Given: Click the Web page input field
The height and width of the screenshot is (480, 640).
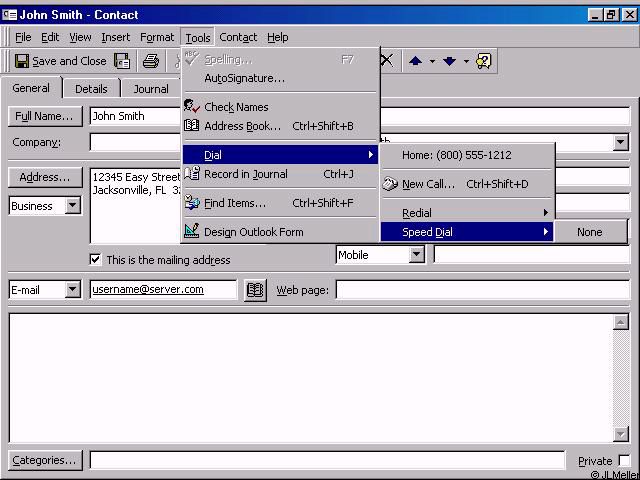Looking at the screenshot, I should coord(482,290).
